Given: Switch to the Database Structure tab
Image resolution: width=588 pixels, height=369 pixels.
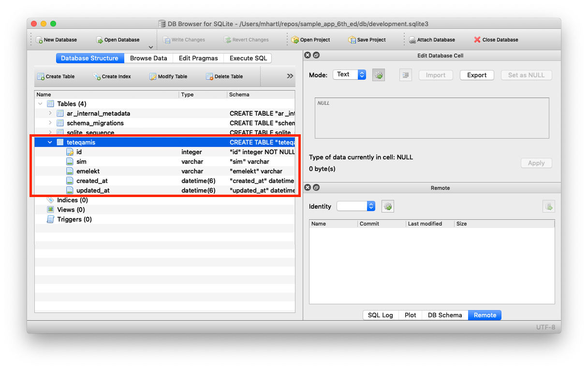Looking at the screenshot, I should point(90,58).
